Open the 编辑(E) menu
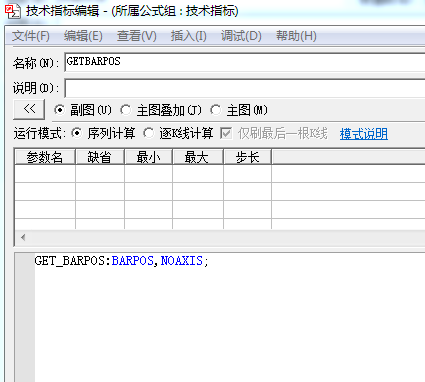425x382 pixels. (83, 36)
